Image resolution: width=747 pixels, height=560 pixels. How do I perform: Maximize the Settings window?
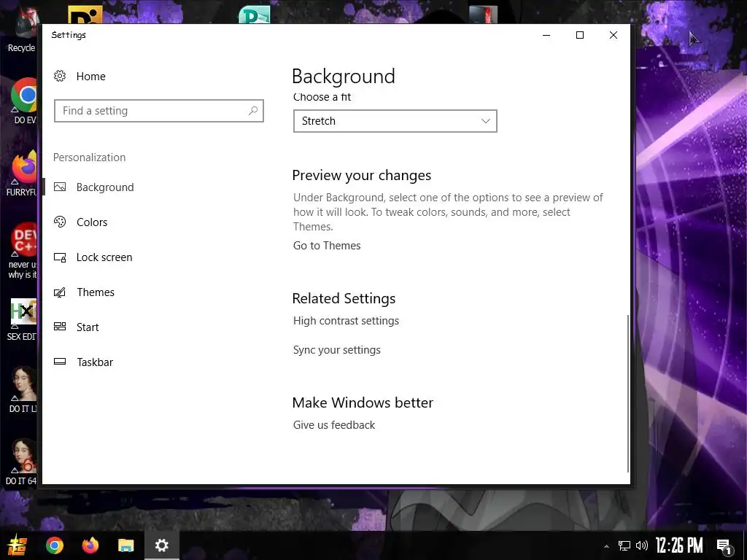pyautogui.click(x=580, y=35)
